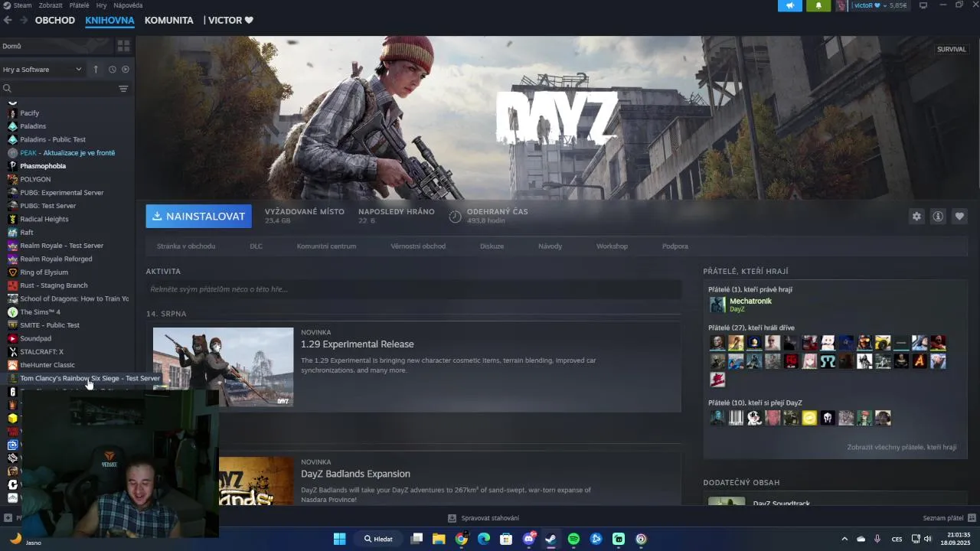980x551 pixels.
Task: Open Workshop link
Action: click(x=612, y=246)
